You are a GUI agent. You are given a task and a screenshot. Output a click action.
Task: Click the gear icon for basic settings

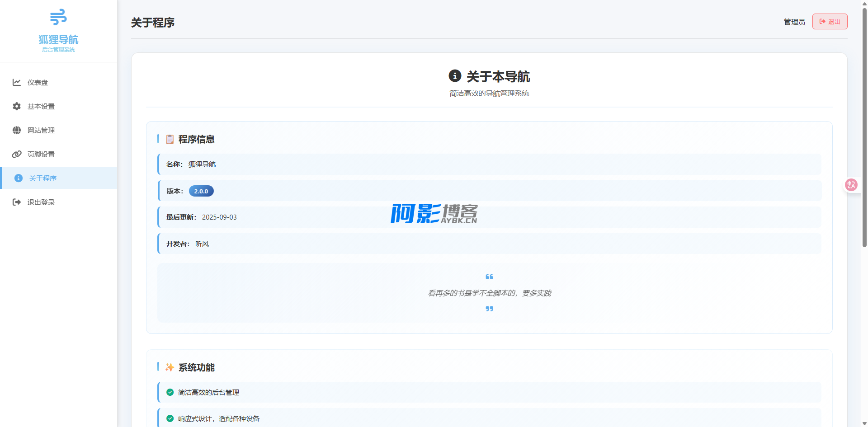[x=17, y=106]
